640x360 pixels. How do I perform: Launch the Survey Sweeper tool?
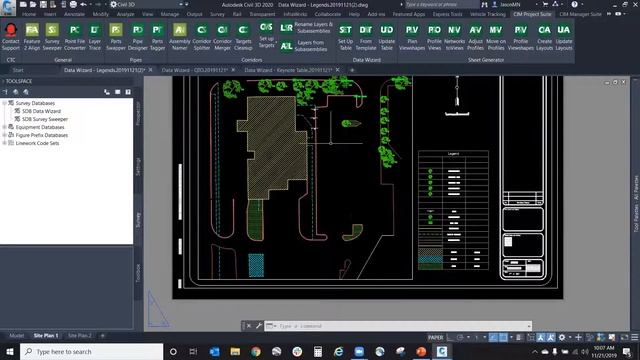[x=52, y=37]
